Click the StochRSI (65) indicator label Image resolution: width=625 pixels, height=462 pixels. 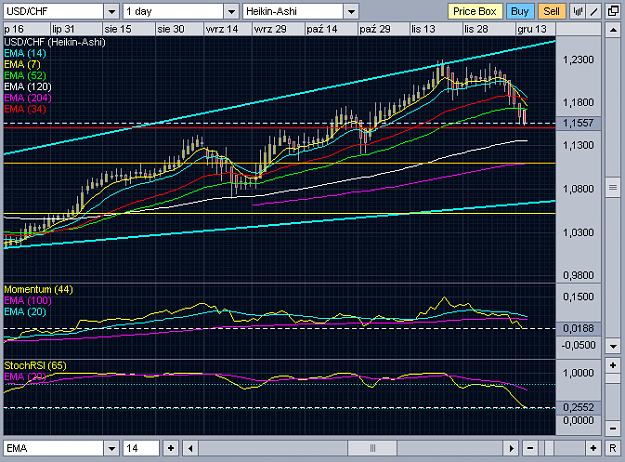pos(35,366)
